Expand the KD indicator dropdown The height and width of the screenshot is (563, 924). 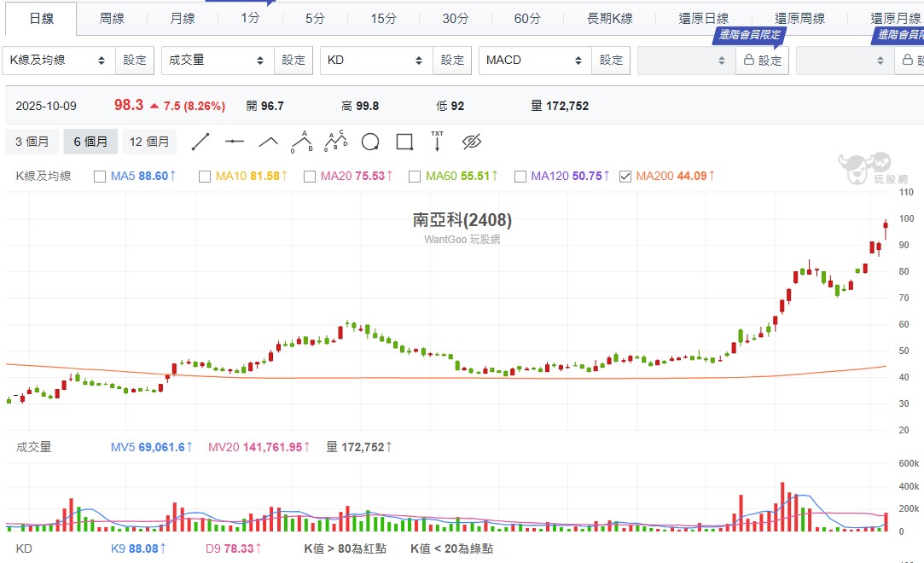[x=375, y=61]
